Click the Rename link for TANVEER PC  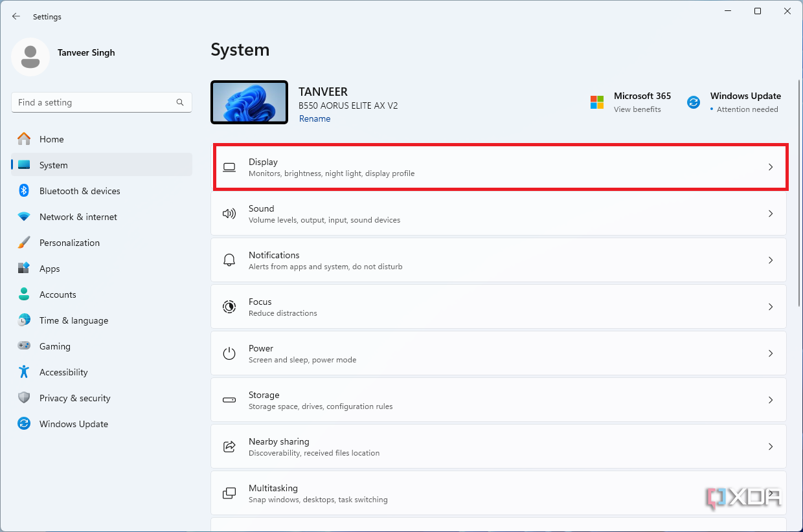point(315,118)
